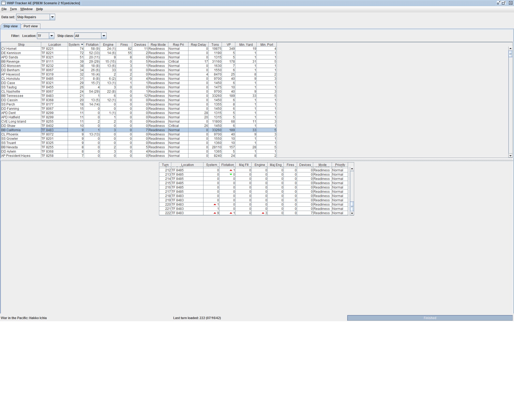Click the application icon in title bar

3,3
